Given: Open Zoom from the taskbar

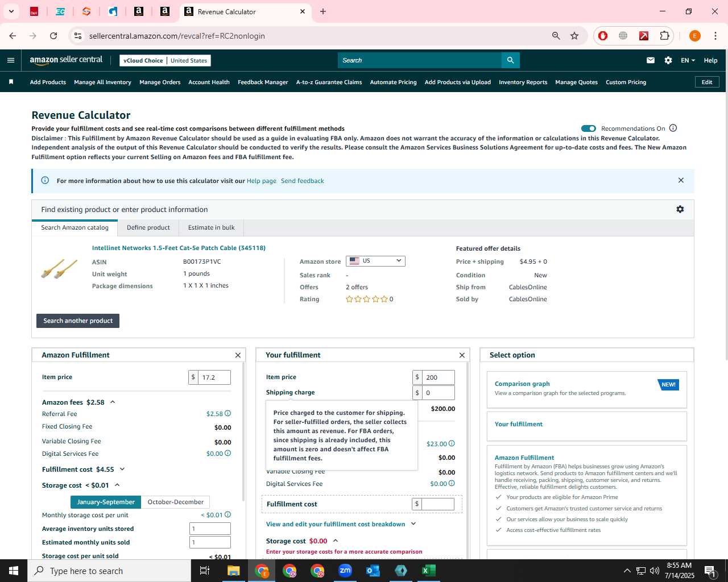Looking at the screenshot, I should coord(345,571).
